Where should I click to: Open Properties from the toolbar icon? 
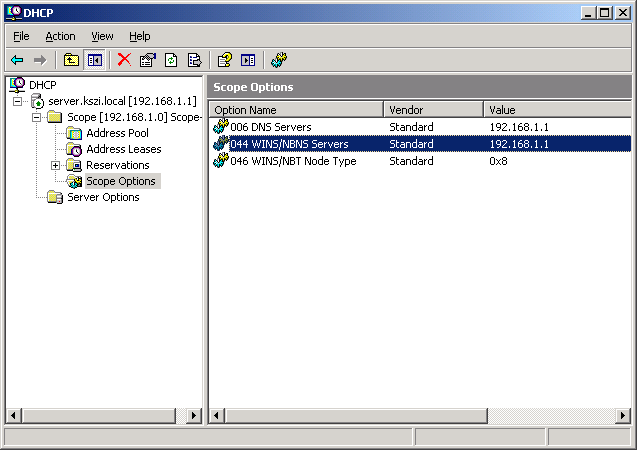[x=148, y=60]
